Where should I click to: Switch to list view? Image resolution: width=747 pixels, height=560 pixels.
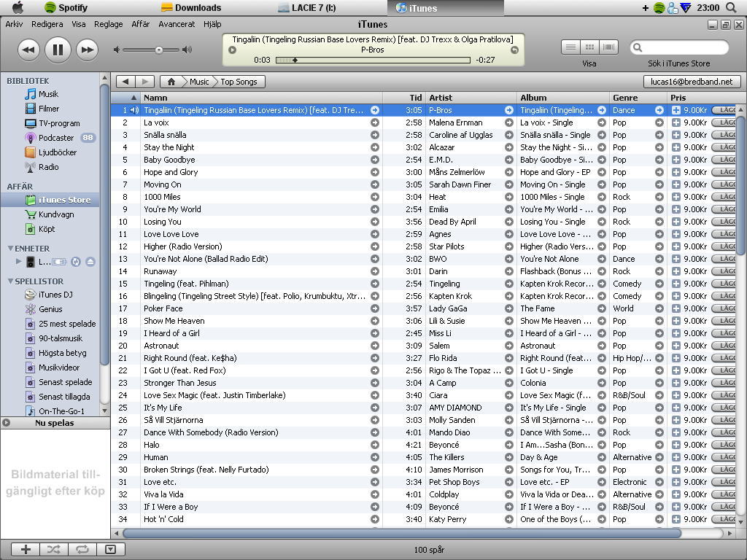[570, 47]
